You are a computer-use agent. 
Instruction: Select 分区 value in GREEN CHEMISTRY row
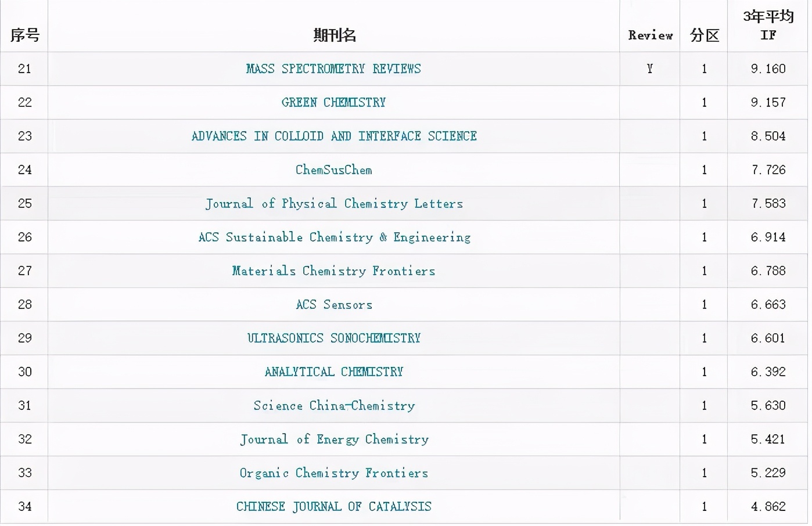(x=704, y=102)
